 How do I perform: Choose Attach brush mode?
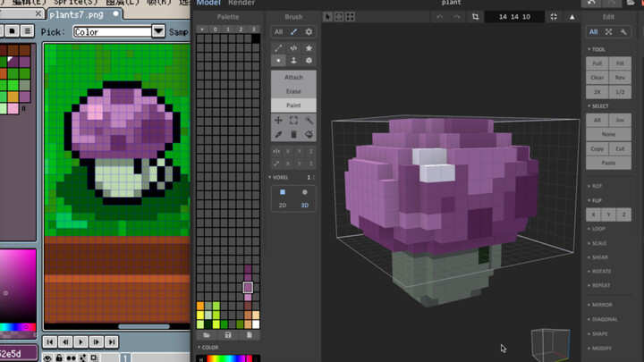click(x=293, y=77)
